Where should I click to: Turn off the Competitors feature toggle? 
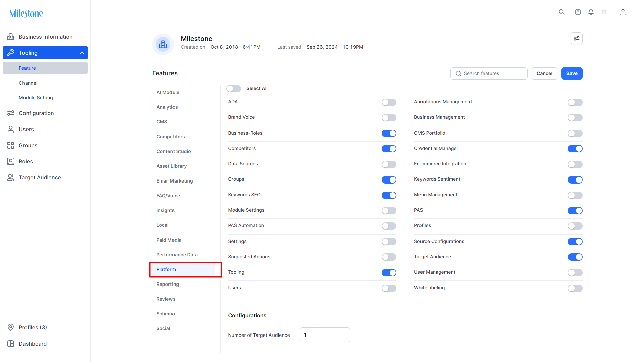(389, 149)
